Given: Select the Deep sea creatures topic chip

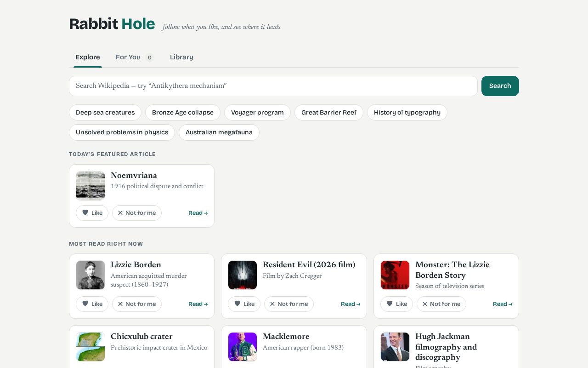Looking at the screenshot, I should 105,113.
